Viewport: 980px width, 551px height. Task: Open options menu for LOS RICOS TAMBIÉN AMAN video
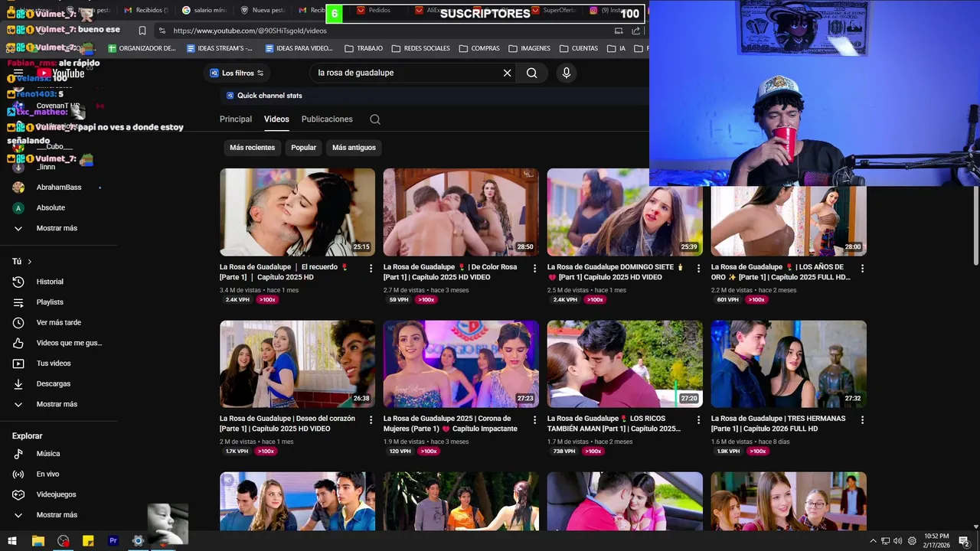point(698,420)
